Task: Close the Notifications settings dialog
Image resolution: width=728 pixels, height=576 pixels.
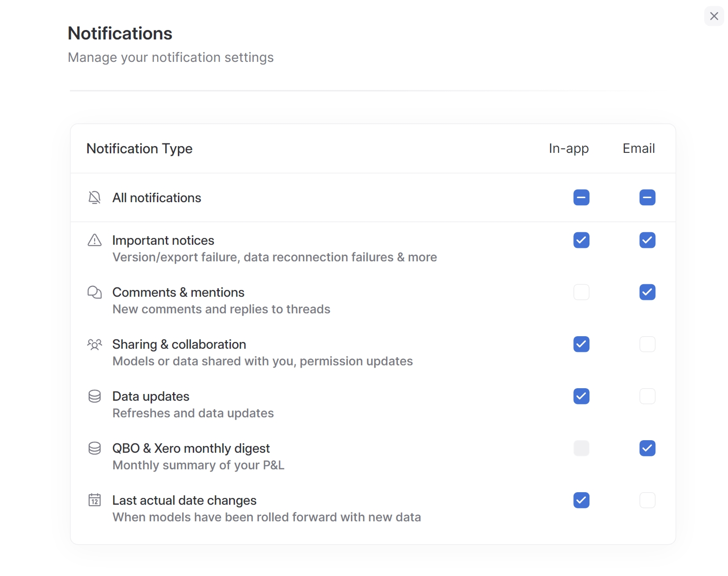Action: 714,16
